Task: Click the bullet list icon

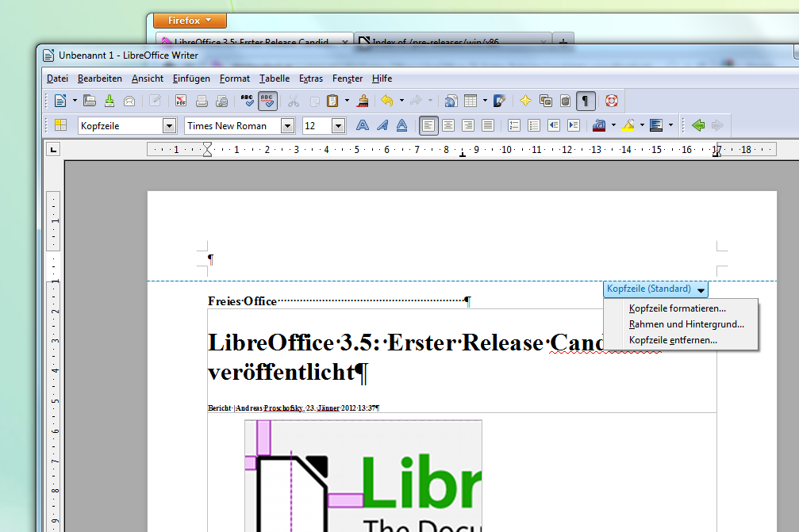Action: coord(534,125)
